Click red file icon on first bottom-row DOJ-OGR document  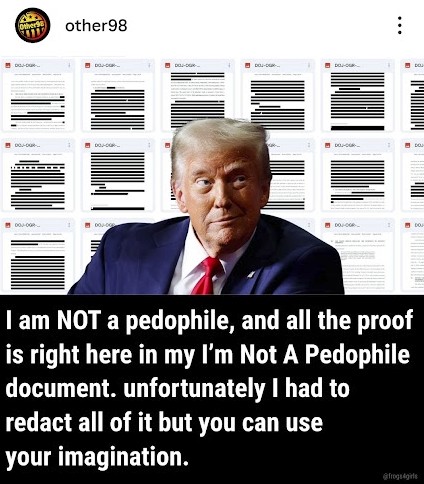(7, 225)
